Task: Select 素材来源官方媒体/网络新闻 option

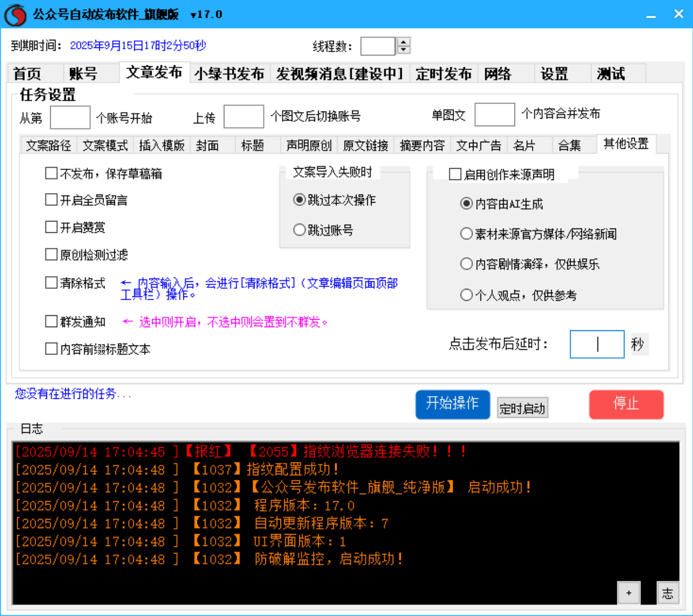Action: [466, 233]
